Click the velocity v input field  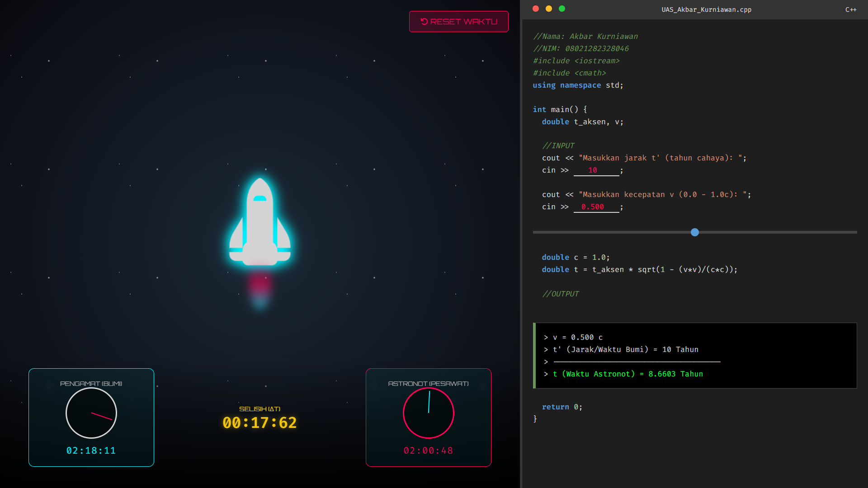596,207
